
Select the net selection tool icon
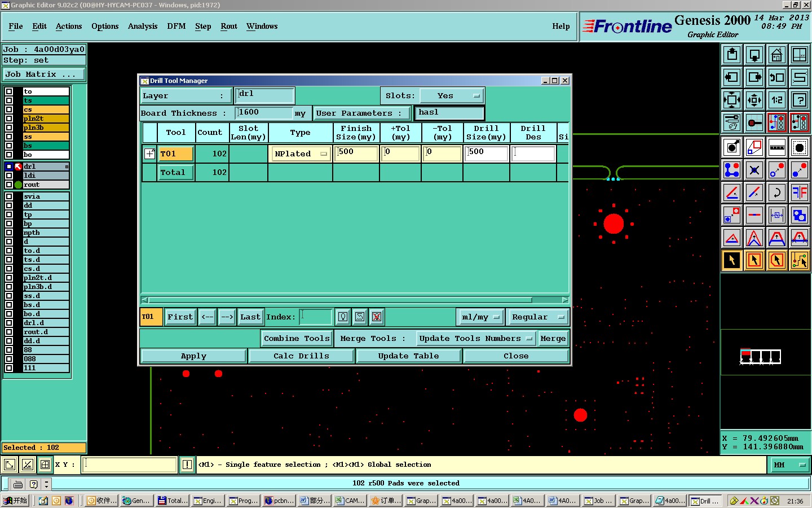(x=799, y=260)
